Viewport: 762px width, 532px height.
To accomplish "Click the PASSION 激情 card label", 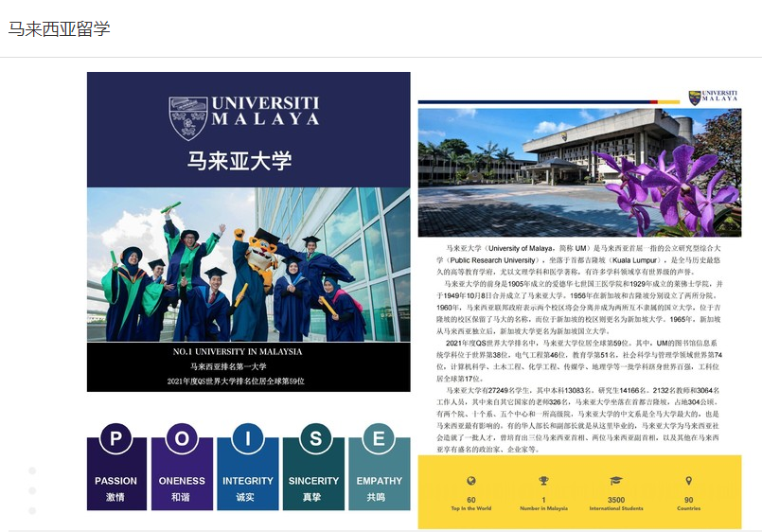I will 115,488.
